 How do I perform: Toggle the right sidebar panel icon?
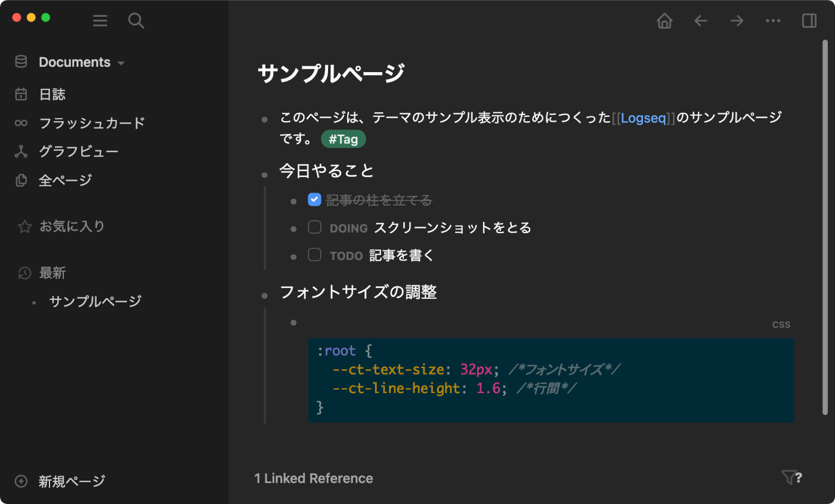[x=809, y=20]
